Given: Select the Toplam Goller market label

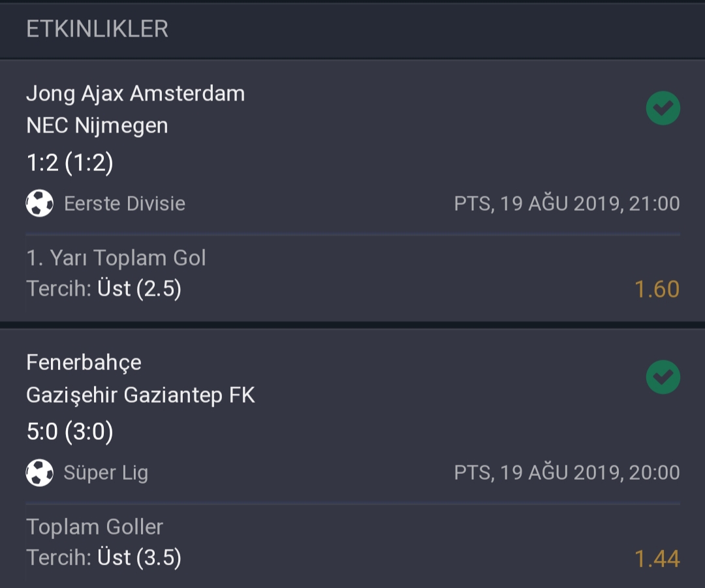Looking at the screenshot, I should [x=95, y=527].
